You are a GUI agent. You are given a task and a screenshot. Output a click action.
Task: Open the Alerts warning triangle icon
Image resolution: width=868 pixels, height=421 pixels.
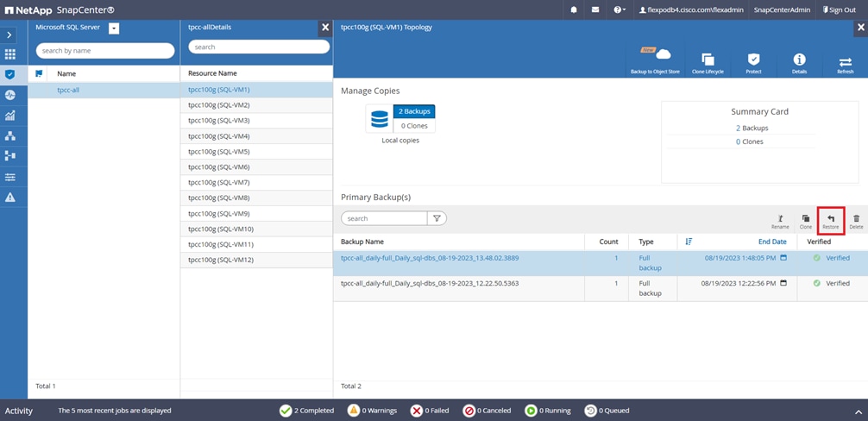tap(10, 198)
